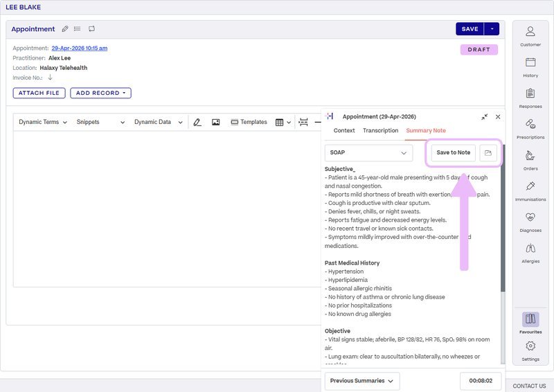The image size is (554, 392).
Task: Open the Allergies lungs icon
Action: [x=530, y=252]
